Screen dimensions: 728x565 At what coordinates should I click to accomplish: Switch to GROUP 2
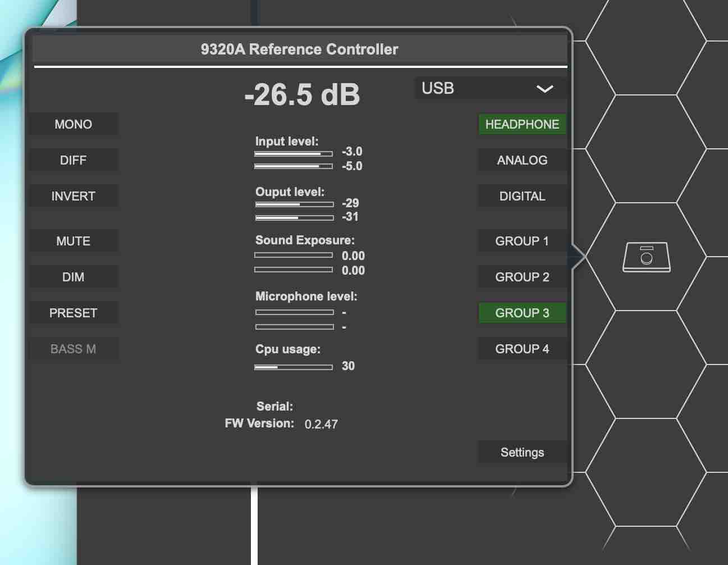[522, 277]
